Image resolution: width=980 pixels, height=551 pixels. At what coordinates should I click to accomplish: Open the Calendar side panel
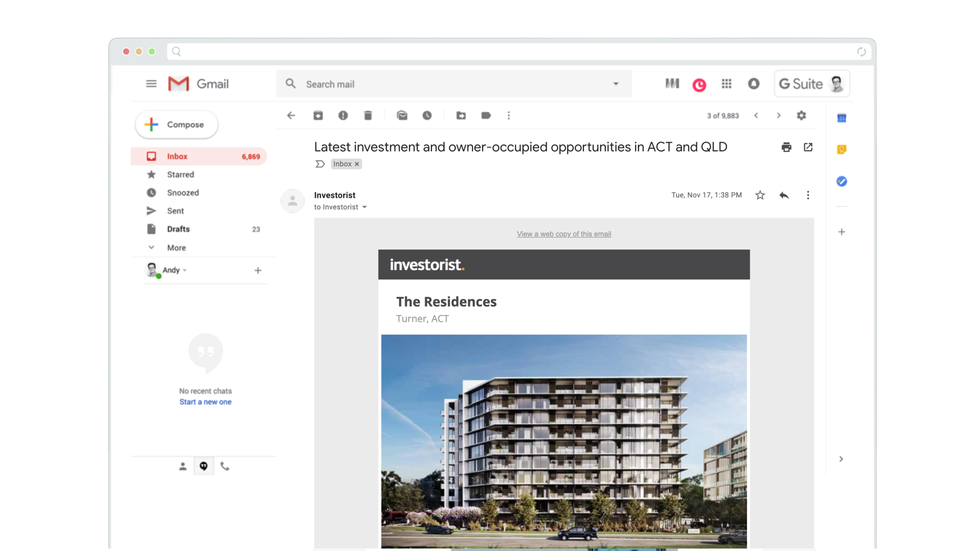point(842,117)
